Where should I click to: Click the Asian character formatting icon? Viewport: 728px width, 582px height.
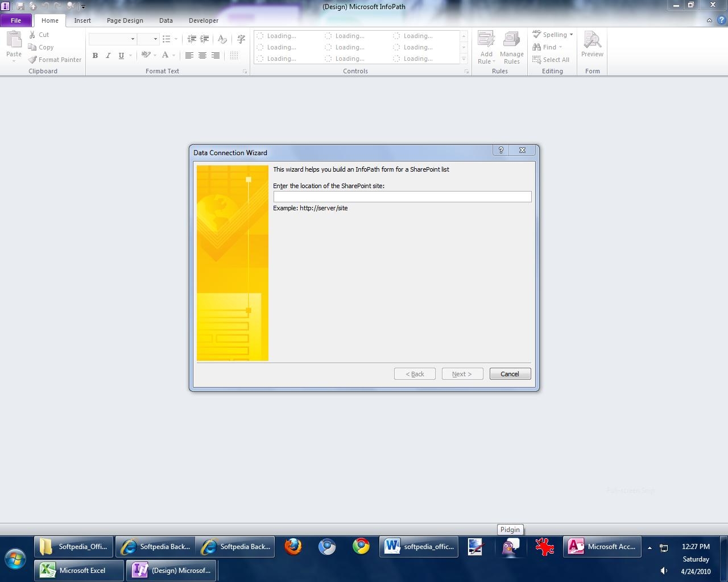point(241,39)
